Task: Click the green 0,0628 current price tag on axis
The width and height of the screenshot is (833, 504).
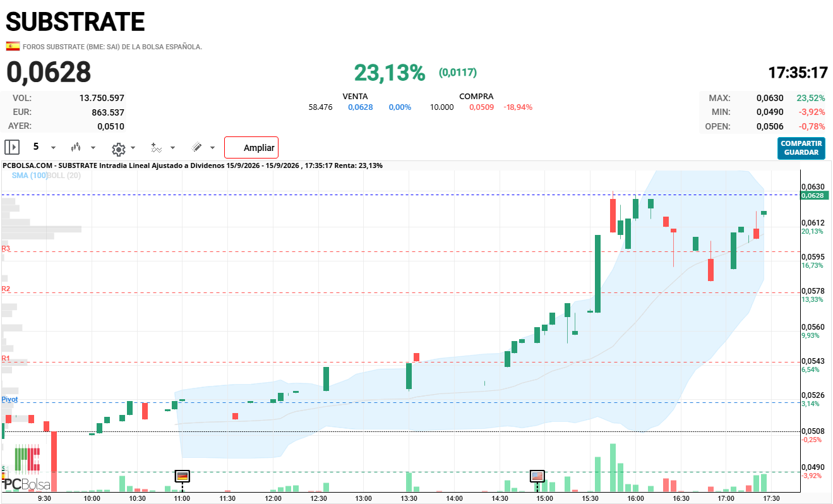Action: click(814, 195)
